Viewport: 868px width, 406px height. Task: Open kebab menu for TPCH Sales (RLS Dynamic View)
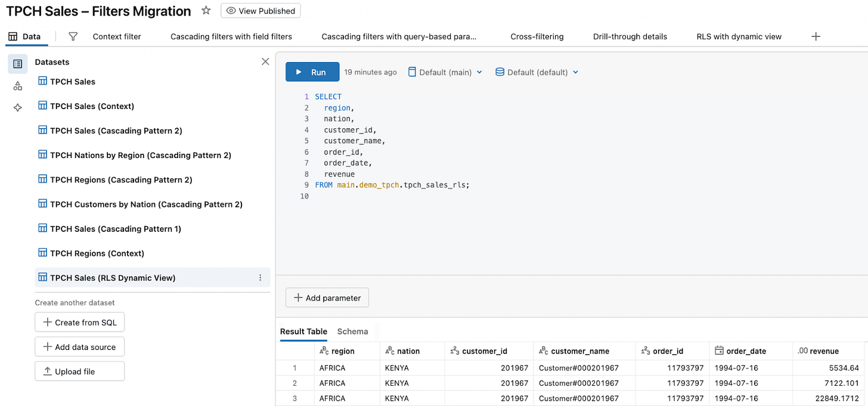[260, 278]
